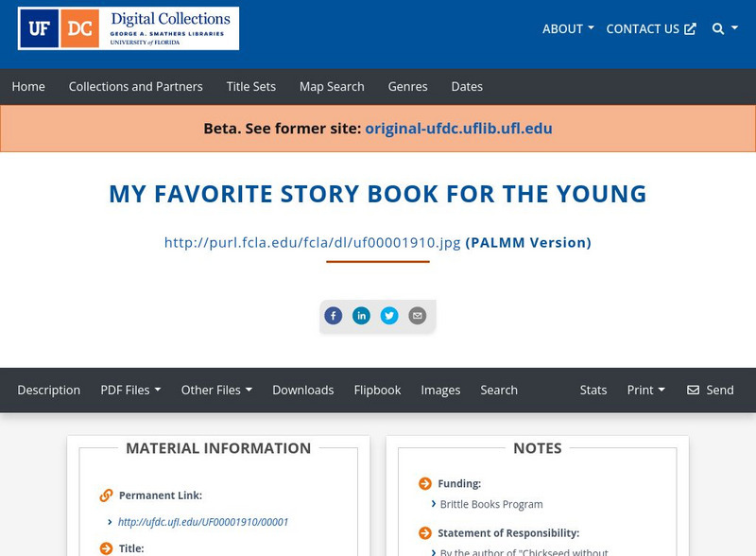Expand the PDF Files dropdown

(131, 390)
